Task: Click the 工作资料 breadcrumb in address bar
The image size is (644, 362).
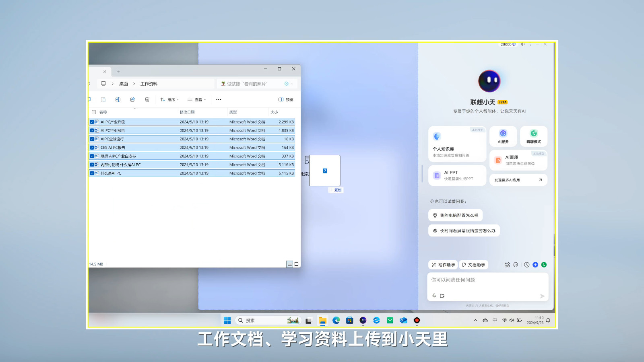Action: 149,84
